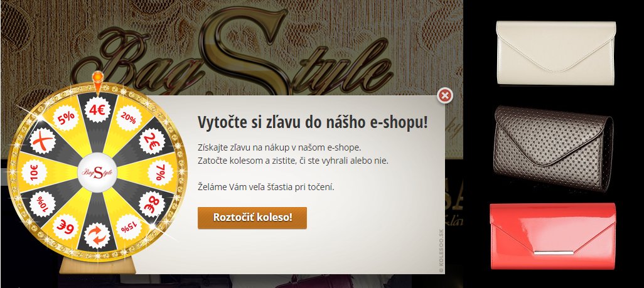644x288 pixels.
Task: Click the 2€ badge on the wheel
Action: point(151,141)
